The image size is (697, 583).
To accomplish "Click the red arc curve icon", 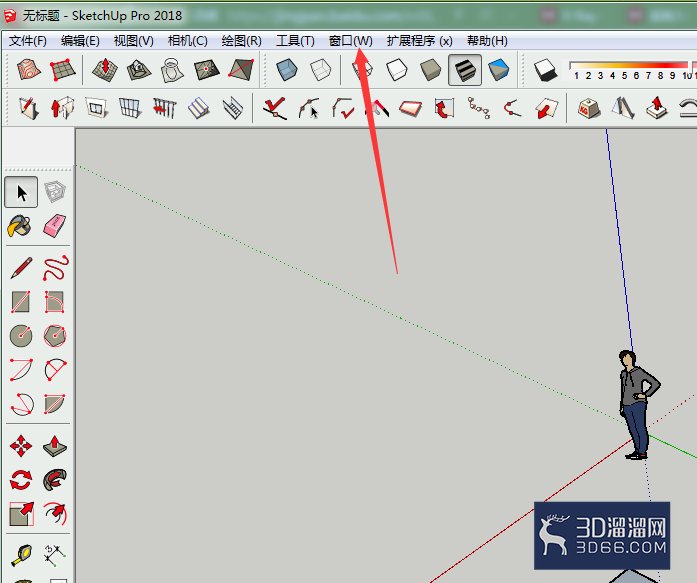I will (x=512, y=108).
